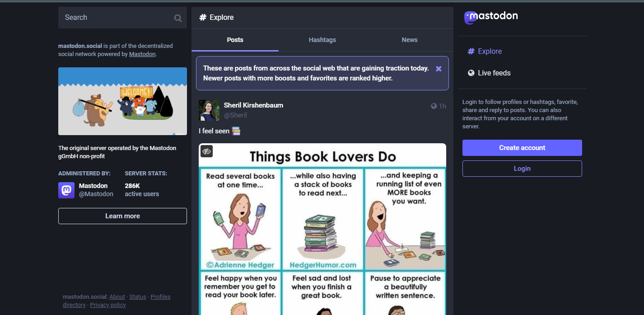Switch to the News tab
Image resolution: width=644 pixels, height=315 pixels.
pos(410,40)
